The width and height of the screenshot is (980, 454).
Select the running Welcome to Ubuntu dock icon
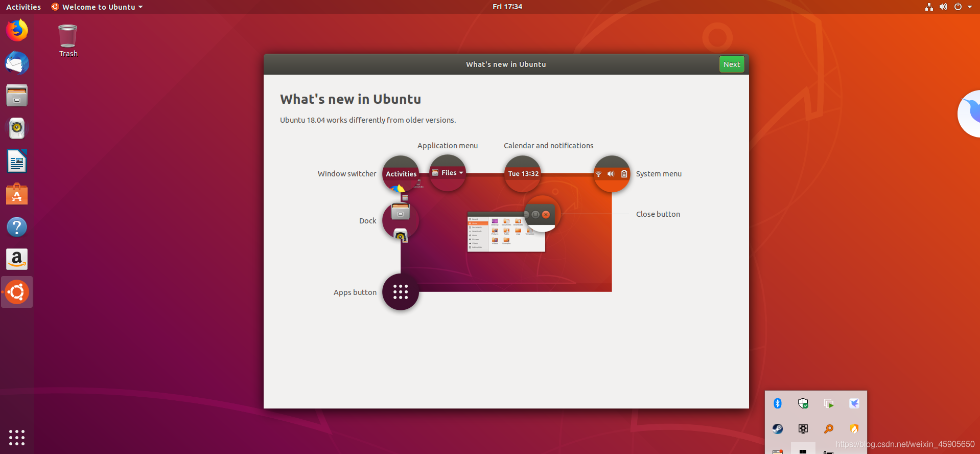click(x=17, y=292)
